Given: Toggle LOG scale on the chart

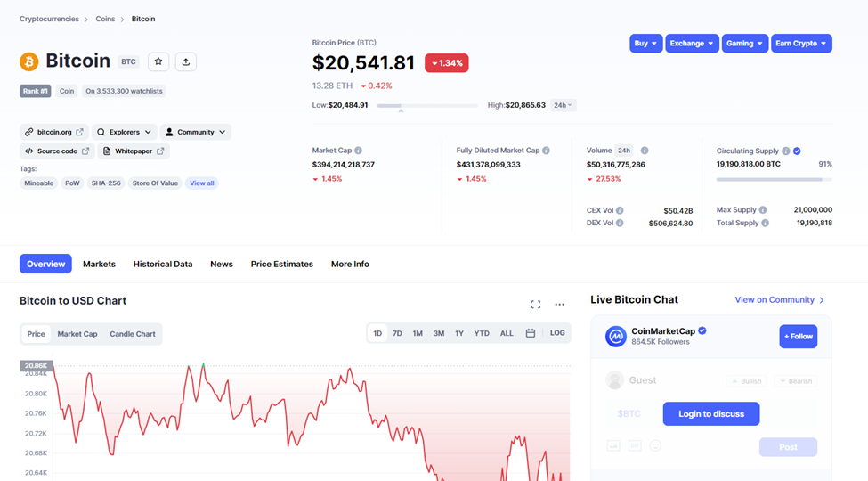Looking at the screenshot, I should click(557, 333).
